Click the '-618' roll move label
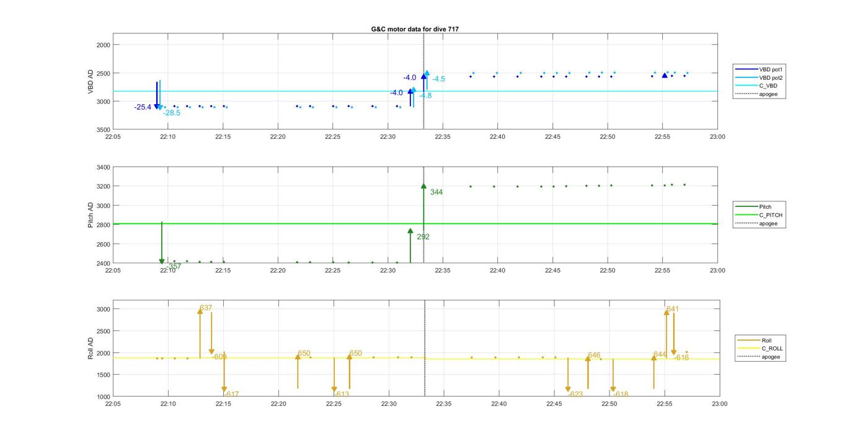 [x=621, y=394]
